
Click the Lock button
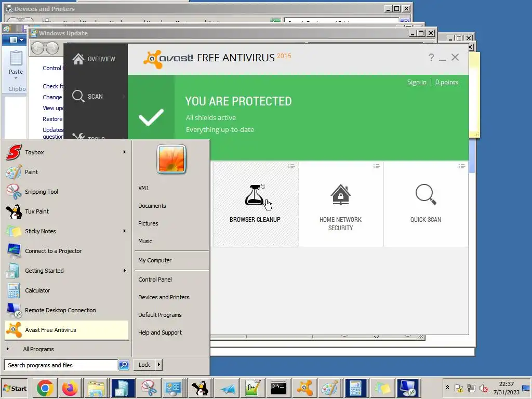click(x=144, y=365)
